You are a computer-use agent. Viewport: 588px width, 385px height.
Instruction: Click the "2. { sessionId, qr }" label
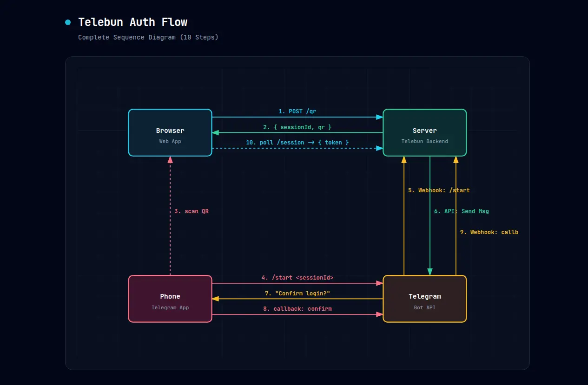click(x=297, y=127)
